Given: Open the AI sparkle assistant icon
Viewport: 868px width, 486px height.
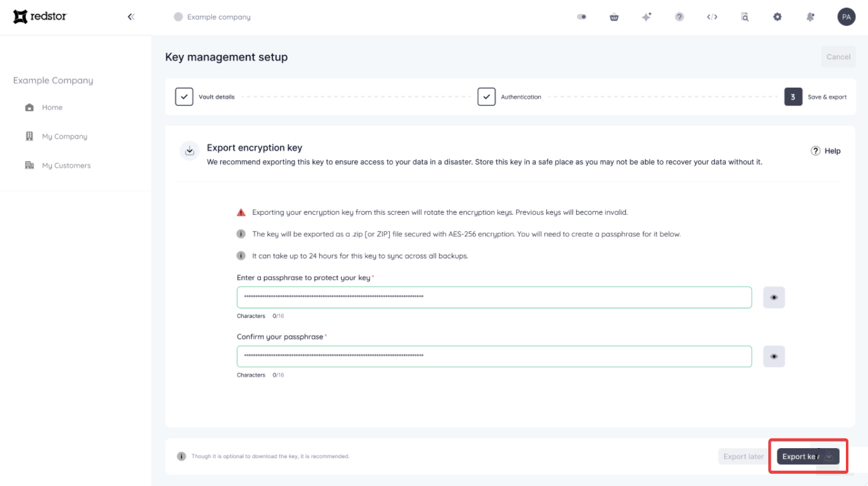Looking at the screenshot, I should pos(646,17).
